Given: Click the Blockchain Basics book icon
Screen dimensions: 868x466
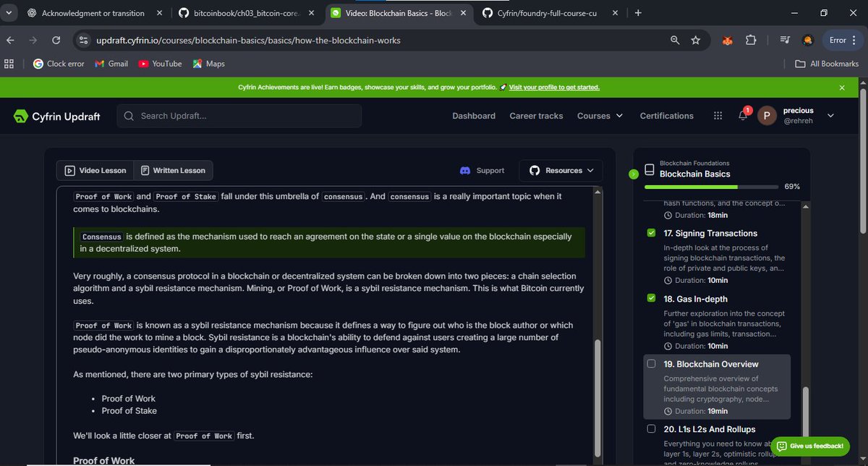Looking at the screenshot, I should pyautogui.click(x=650, y=170).
